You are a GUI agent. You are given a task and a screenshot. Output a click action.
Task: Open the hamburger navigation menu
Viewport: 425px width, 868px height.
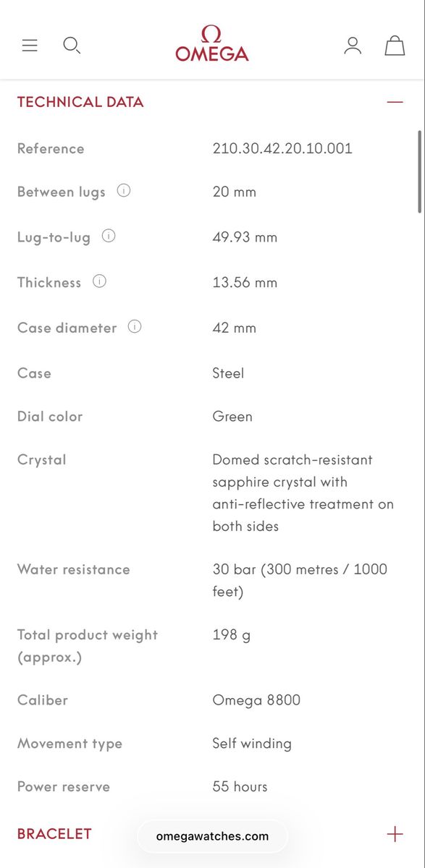click(30, 46)
